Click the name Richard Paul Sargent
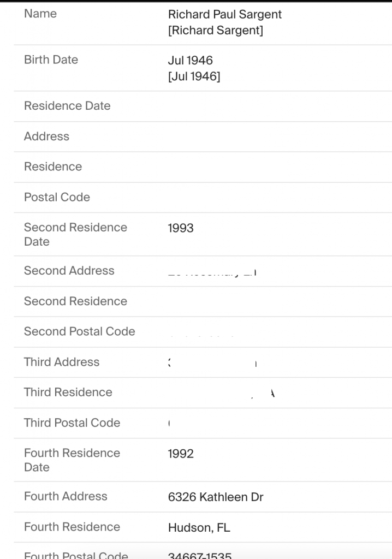 point(224,15)
